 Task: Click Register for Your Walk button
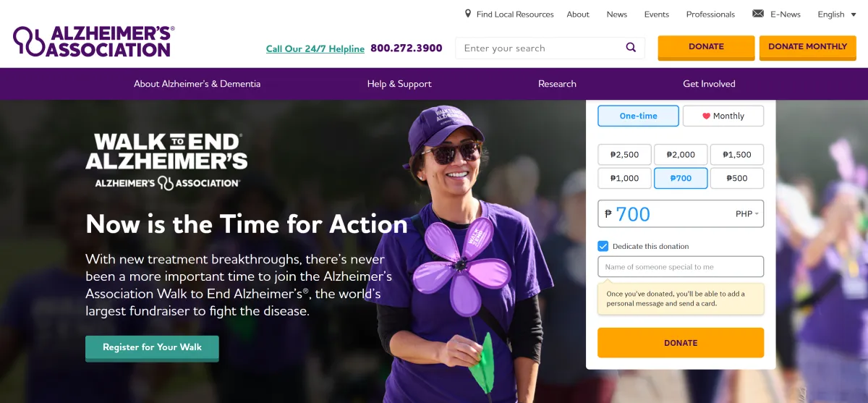click(x=152, y=347)
